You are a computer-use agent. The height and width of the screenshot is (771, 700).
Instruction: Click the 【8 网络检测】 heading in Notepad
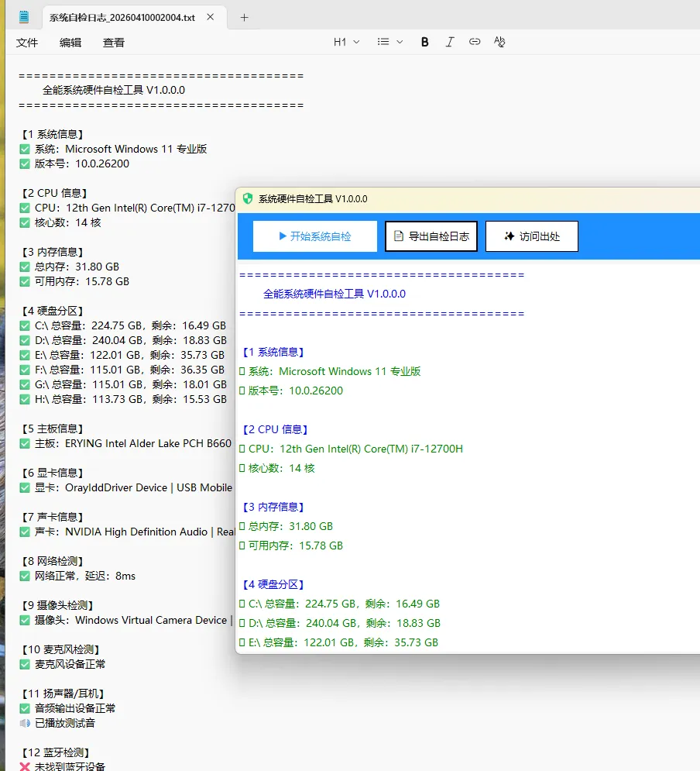(53, 561)
